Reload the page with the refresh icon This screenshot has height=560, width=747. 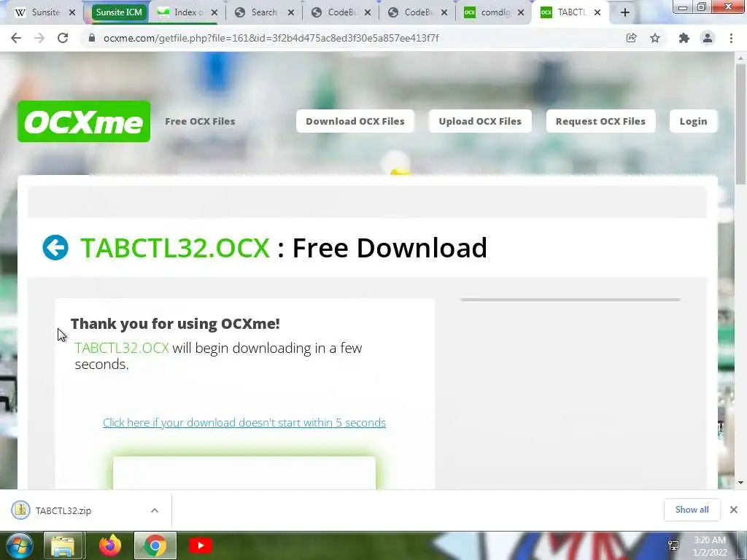63,38
